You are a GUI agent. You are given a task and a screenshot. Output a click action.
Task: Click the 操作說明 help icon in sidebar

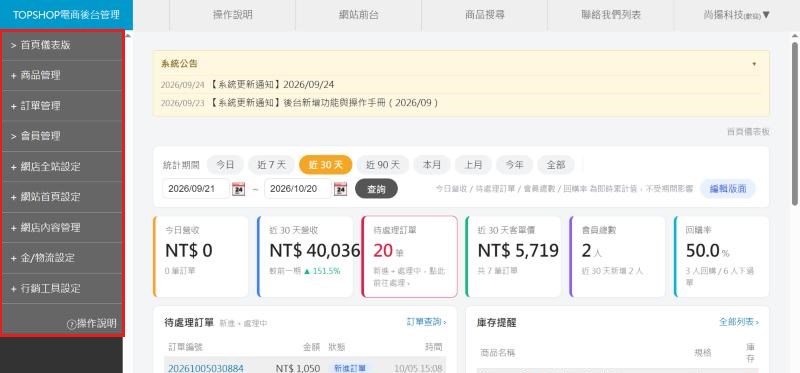(71, 324)
